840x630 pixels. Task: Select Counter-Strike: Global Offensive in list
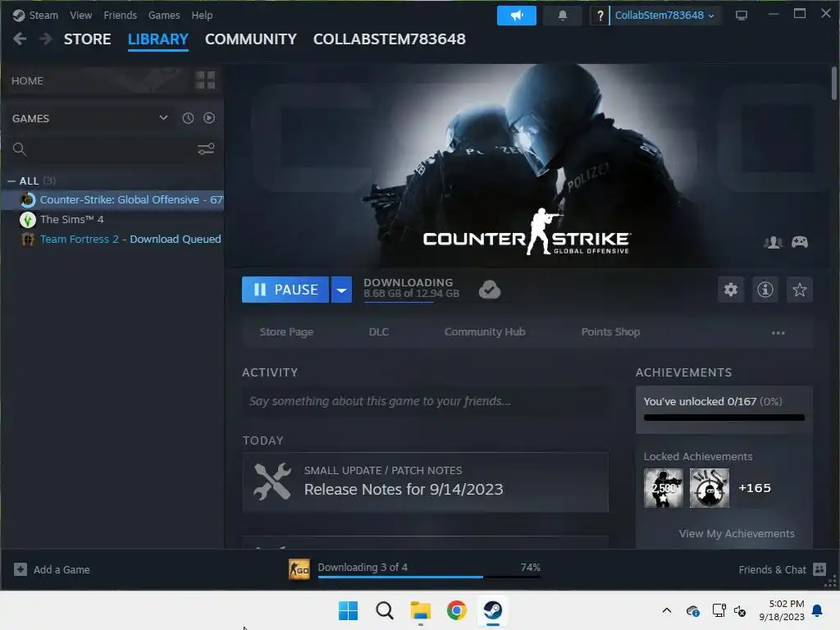[112, 200]
